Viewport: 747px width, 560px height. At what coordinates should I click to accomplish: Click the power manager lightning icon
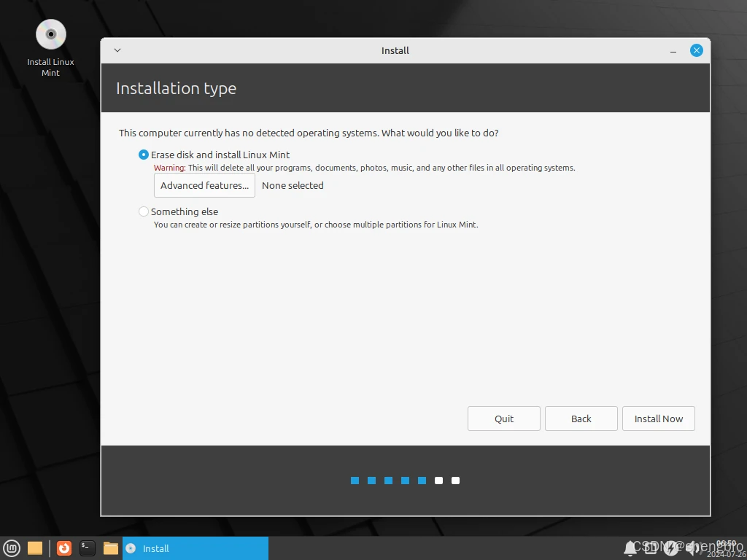pyautogui.click(x=671, y=548)
